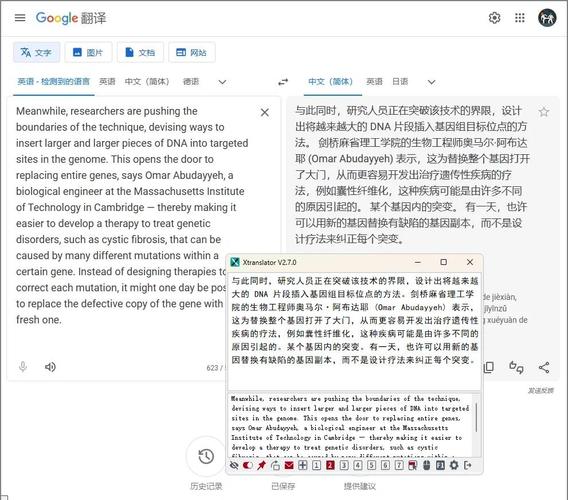Screen dimensions: 568x500
Task: Select translation engine 2 in Xtranslator
Action: tap(330, 465)
